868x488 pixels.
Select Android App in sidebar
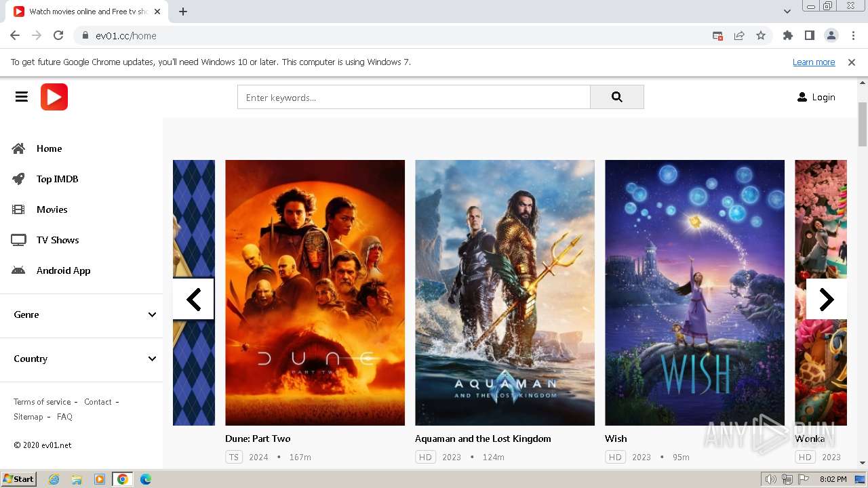pyautogui.click(x=64, y=270)
